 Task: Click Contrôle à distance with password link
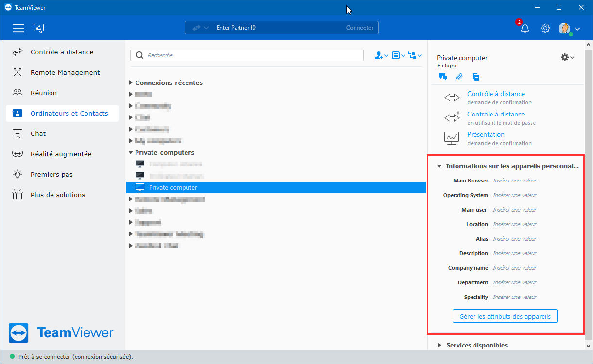[496, 114]
